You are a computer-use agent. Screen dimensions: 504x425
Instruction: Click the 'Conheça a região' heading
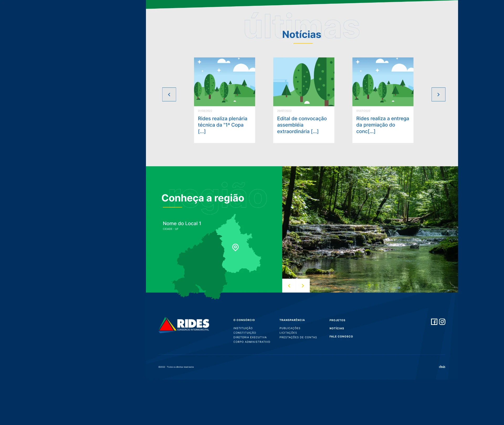pos(203,198)
